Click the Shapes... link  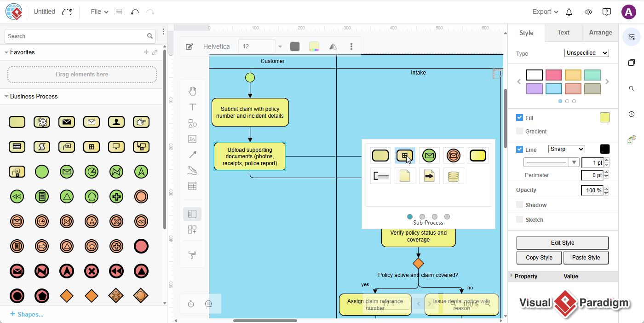[27, 314]
